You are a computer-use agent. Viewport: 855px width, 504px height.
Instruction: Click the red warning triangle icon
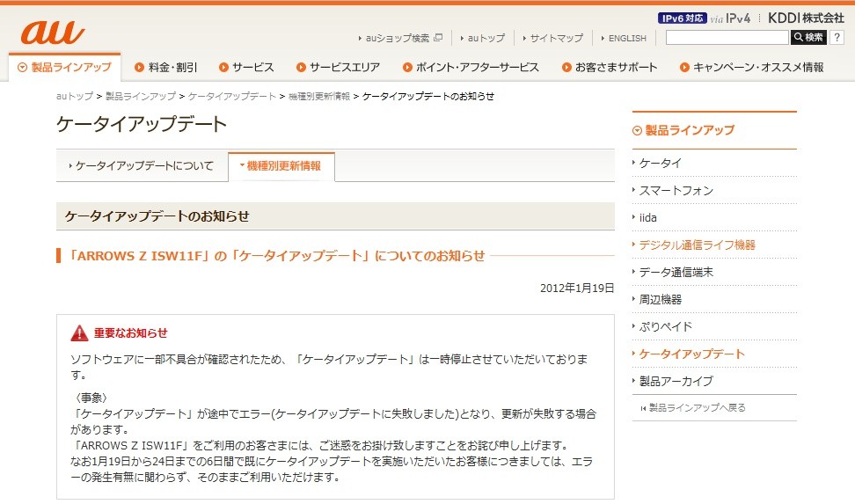[x=80, y=332]
